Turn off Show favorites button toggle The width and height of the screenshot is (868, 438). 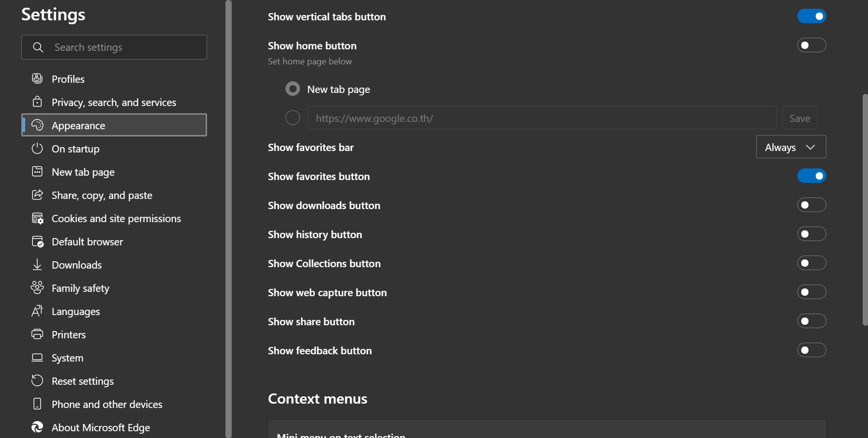(811, 176)
